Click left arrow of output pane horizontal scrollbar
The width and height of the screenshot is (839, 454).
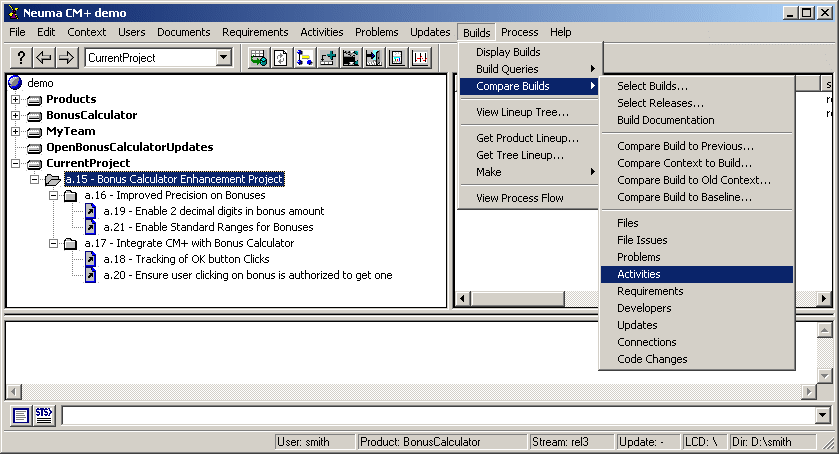point(14,391)
